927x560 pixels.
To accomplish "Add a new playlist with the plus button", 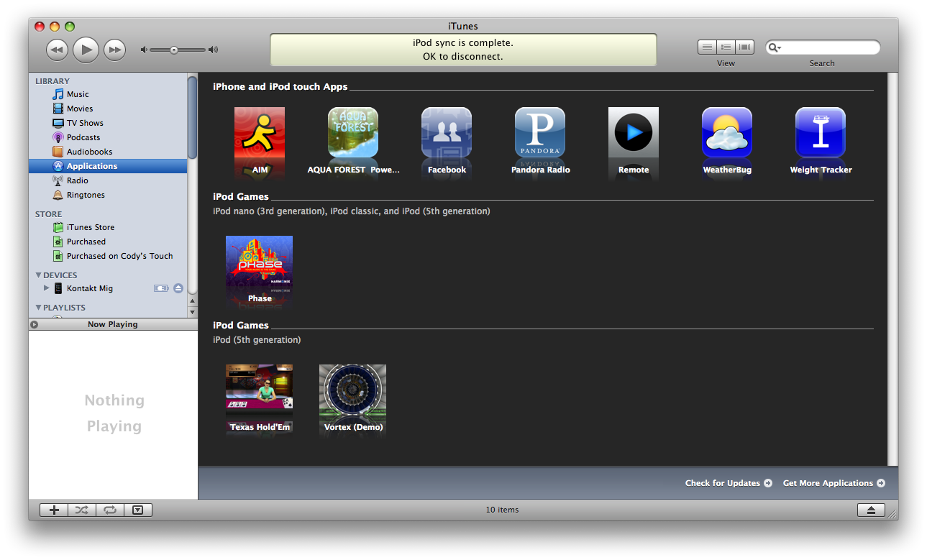I will tap(54, 510).
